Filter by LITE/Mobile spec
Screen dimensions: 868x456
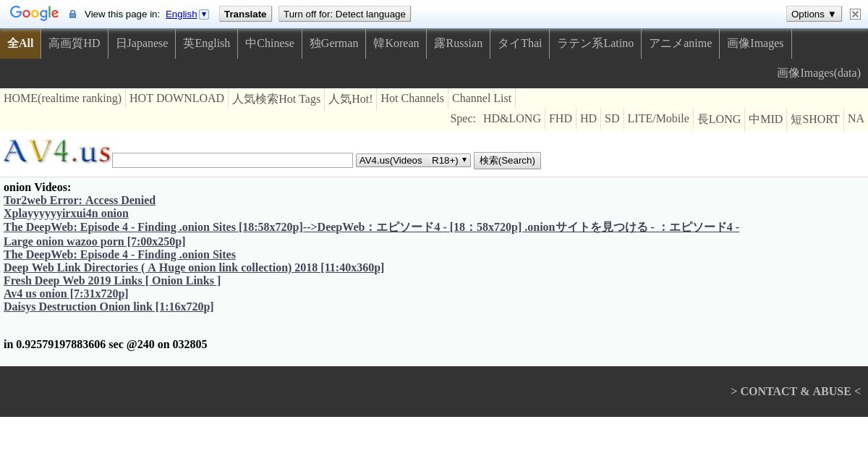(x=658, y=119)
